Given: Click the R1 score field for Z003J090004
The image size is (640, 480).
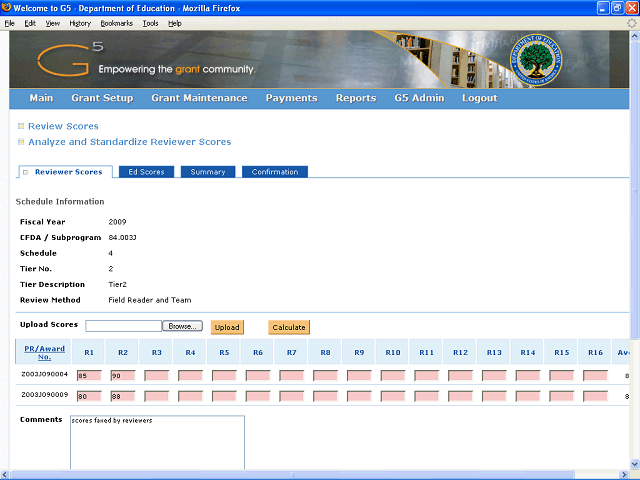Looking at the screenshot, I should (x=89, y=376).
